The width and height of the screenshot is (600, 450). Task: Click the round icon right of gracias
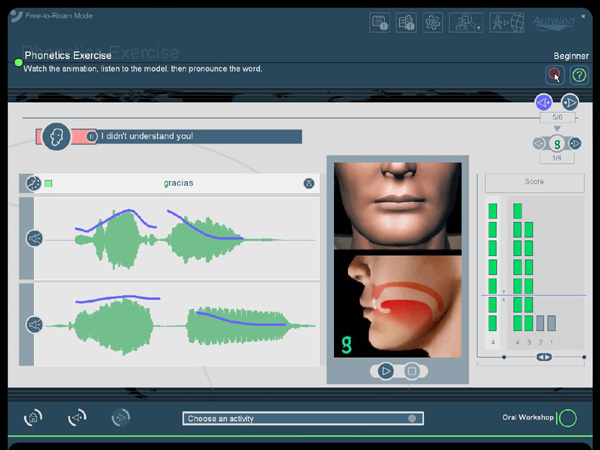coord(309,184)
